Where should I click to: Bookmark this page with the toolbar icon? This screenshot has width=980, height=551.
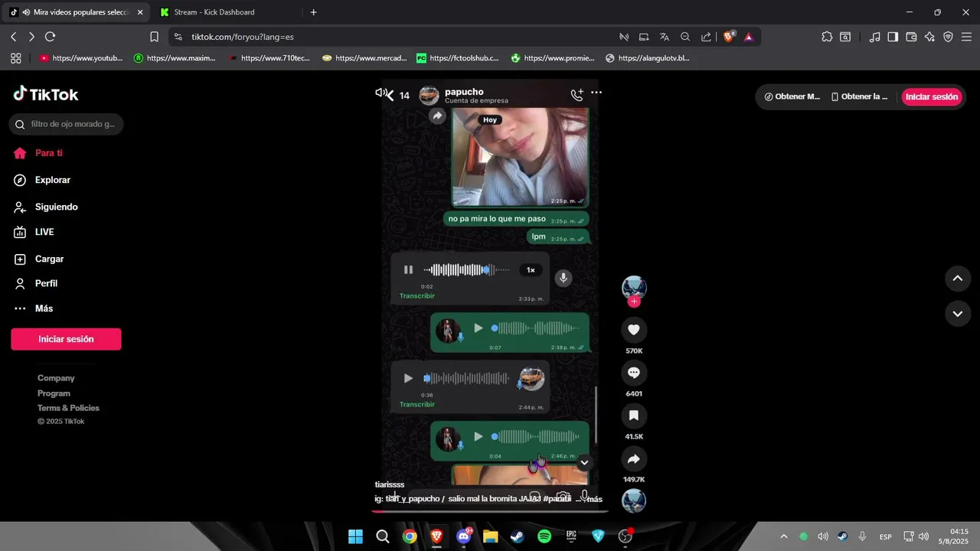point(154,37)
